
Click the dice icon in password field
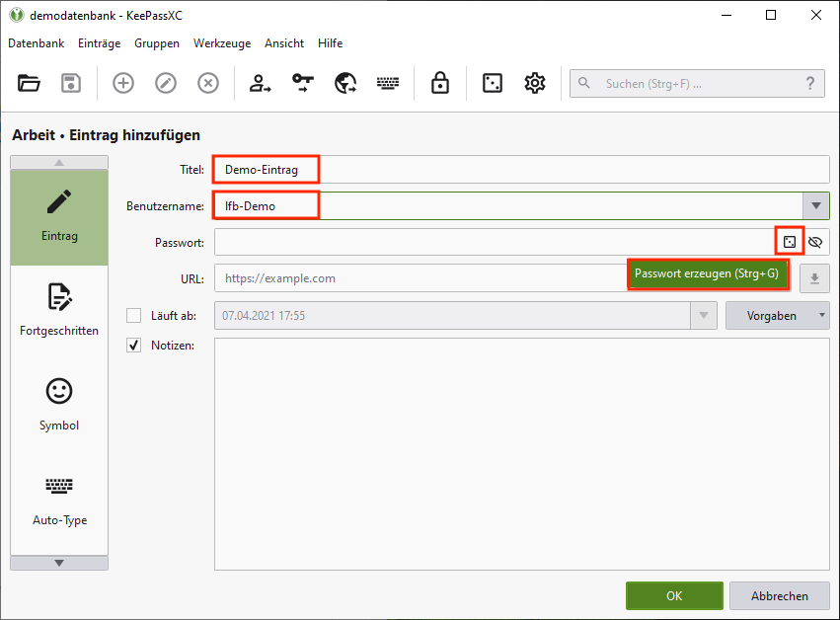[790, 241]
